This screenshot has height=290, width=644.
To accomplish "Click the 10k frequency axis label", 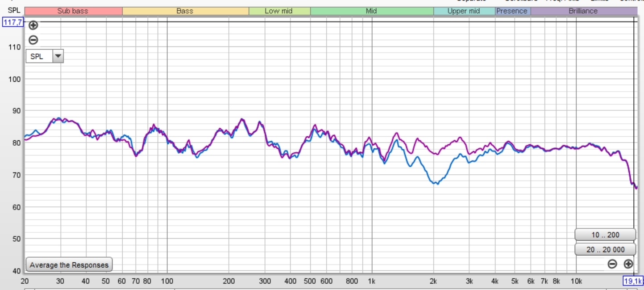I will (576, 281).
